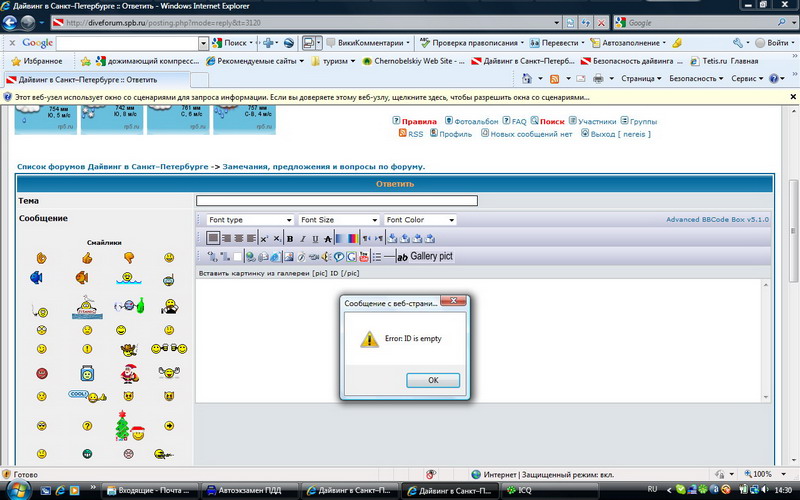Open the Font type dropdown

coord(249,220)
